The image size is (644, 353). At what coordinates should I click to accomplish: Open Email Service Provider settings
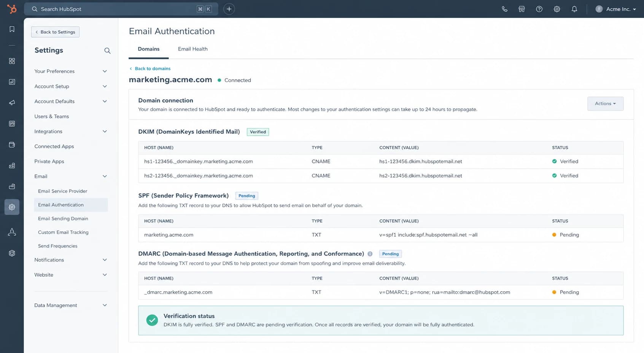tap(63, 191)
